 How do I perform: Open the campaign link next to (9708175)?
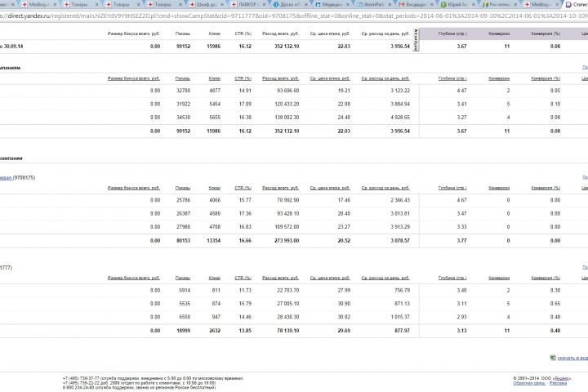pyautogui.click(x=6, y=178)
